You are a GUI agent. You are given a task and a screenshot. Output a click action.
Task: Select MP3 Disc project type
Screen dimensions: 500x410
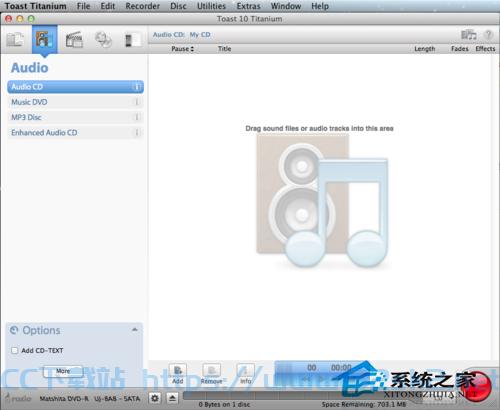[x=75, y=117]
